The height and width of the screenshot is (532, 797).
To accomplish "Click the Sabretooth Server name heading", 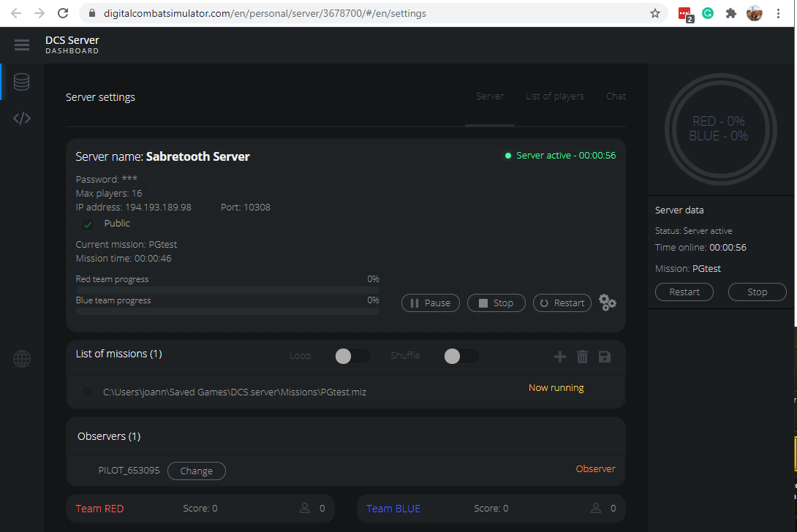I will [x=197, y=156].
